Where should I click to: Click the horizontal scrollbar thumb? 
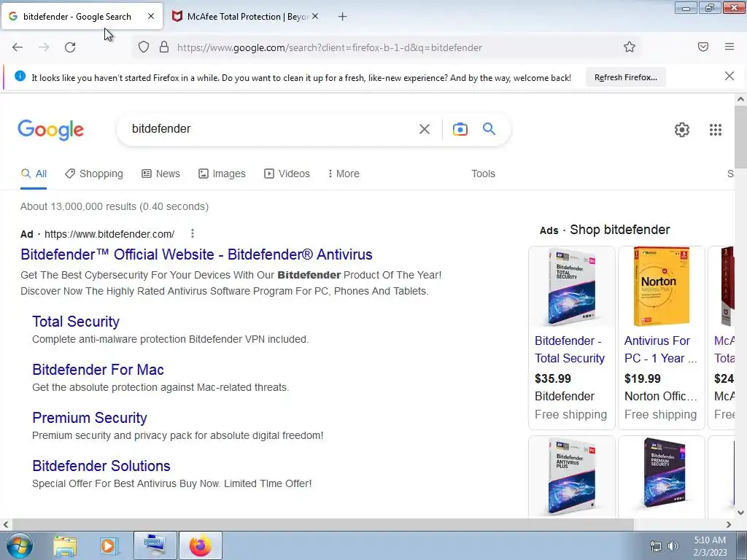point(322,524)
